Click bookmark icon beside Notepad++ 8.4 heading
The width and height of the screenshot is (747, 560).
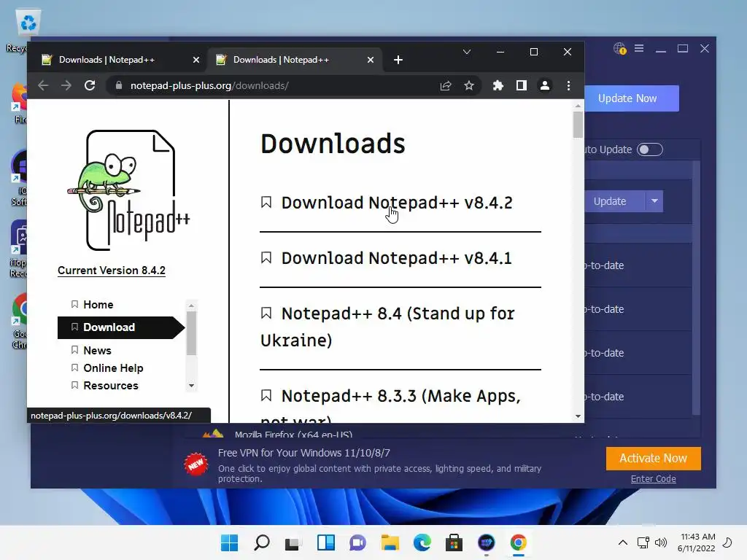point(266,313)
